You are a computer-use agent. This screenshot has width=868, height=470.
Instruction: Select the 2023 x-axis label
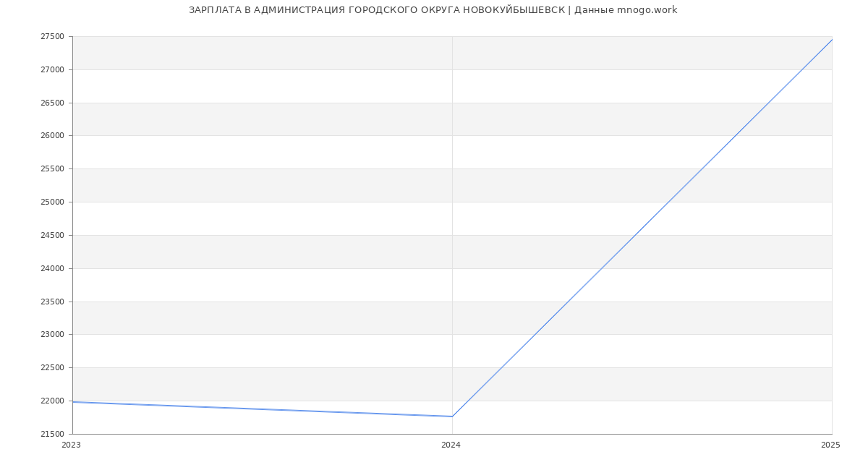coord(71,445)
